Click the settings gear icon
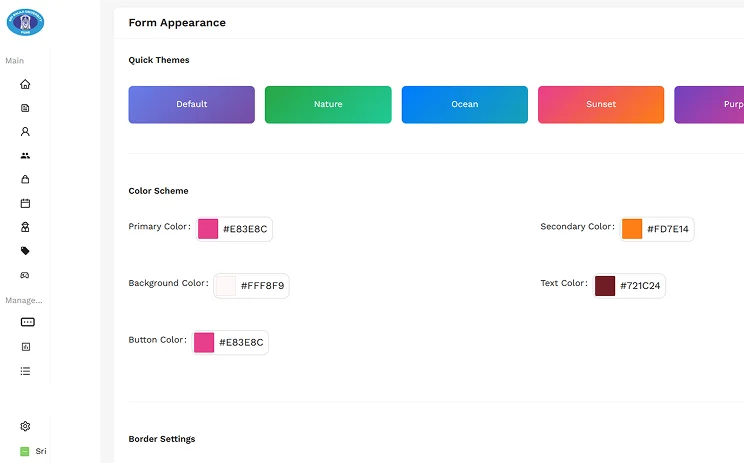The height and width of the screenshot is (463, 744). point(25,426)
